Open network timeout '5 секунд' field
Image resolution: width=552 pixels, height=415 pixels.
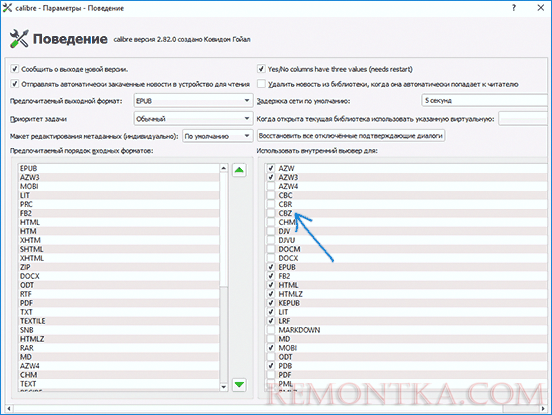[485, 100]
